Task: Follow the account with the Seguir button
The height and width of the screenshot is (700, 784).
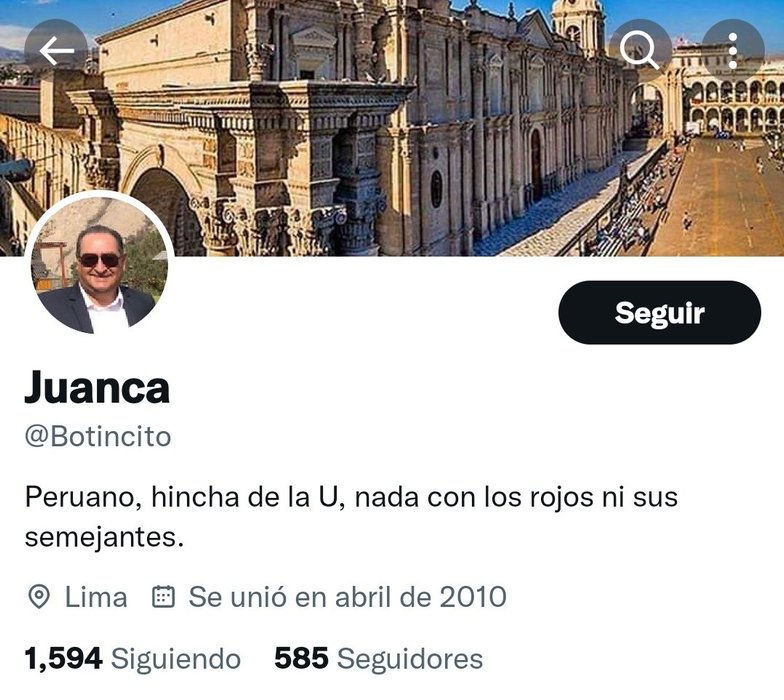Action: click(x=660, y=312)
